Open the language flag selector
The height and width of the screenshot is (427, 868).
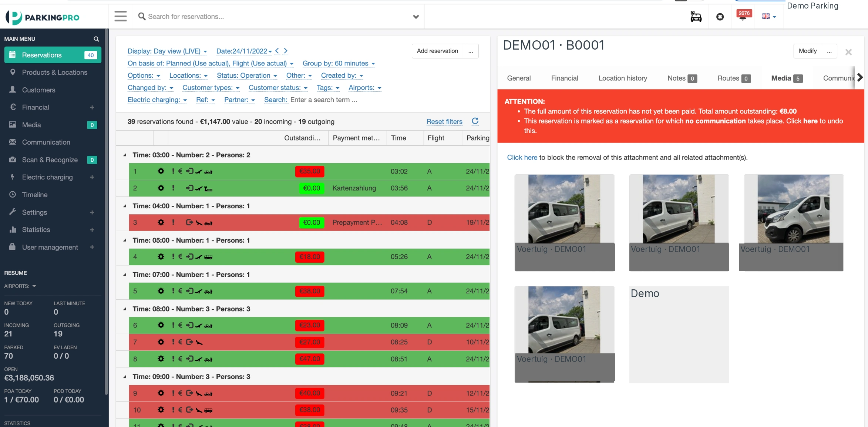pos(768,16)
